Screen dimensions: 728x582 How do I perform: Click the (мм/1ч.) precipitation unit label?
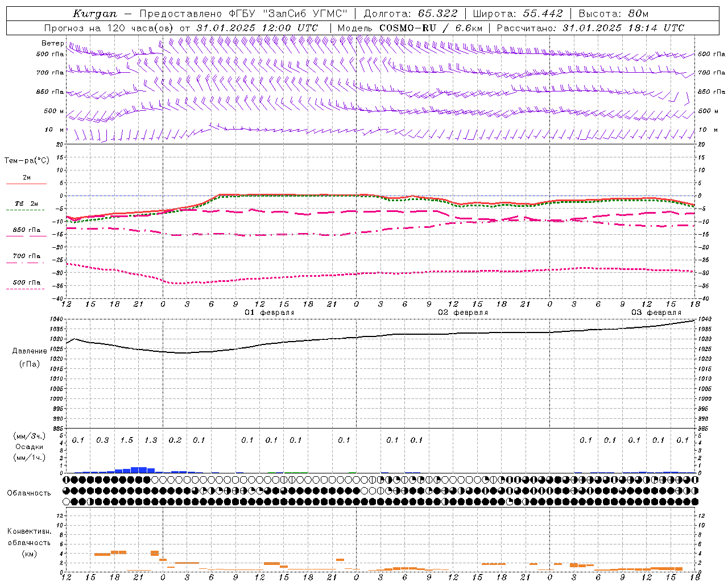(30, 458)
